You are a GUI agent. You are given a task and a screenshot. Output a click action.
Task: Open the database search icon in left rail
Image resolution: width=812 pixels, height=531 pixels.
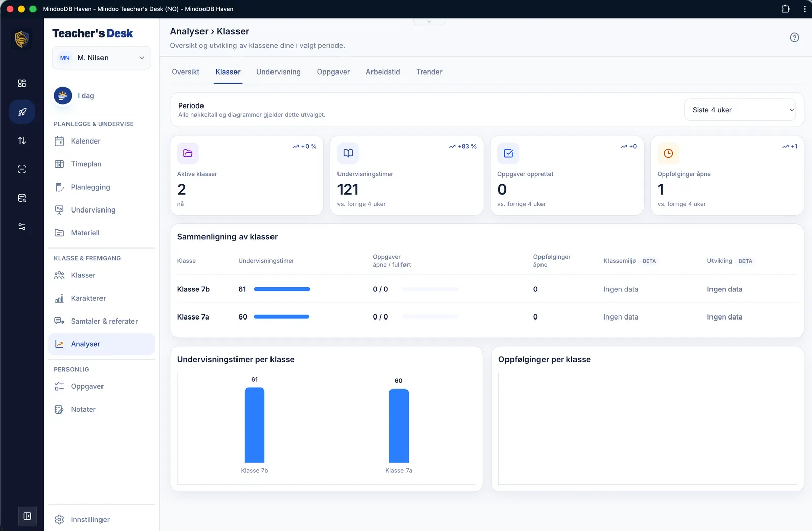(22, 198)
